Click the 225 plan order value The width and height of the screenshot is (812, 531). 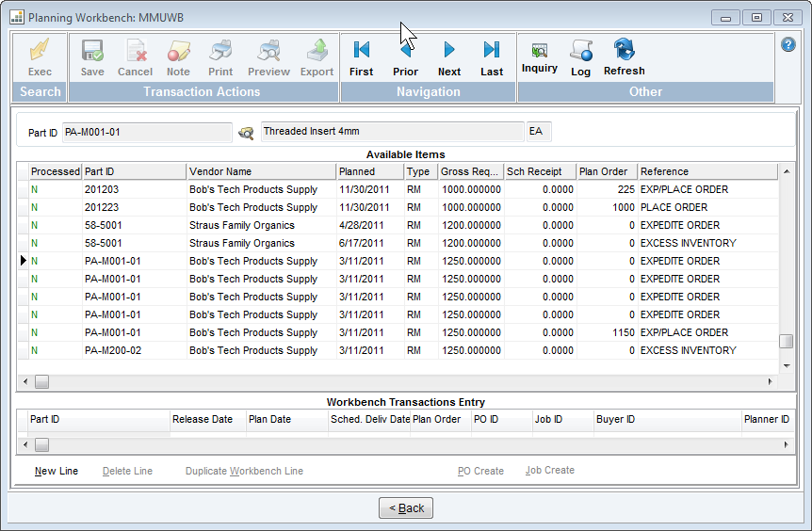click(x=626, y=189)
